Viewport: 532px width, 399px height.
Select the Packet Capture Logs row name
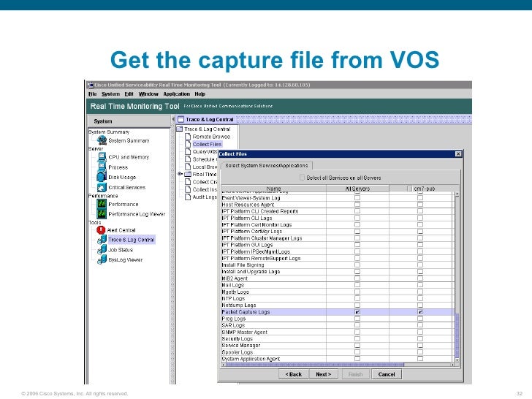[246, 312]
